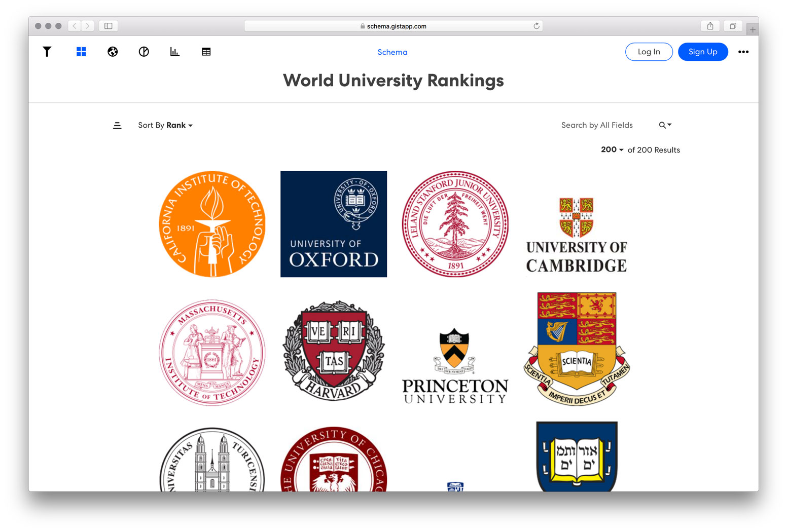Expand the Sort By Rank dropdown

[x=165, y=125]
